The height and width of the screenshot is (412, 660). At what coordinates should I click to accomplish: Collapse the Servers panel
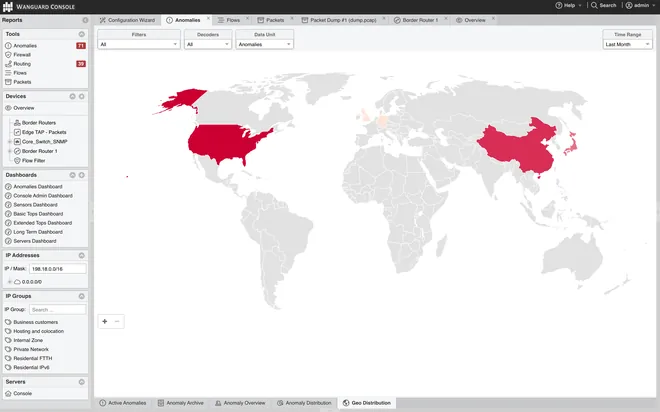(82, 382)
